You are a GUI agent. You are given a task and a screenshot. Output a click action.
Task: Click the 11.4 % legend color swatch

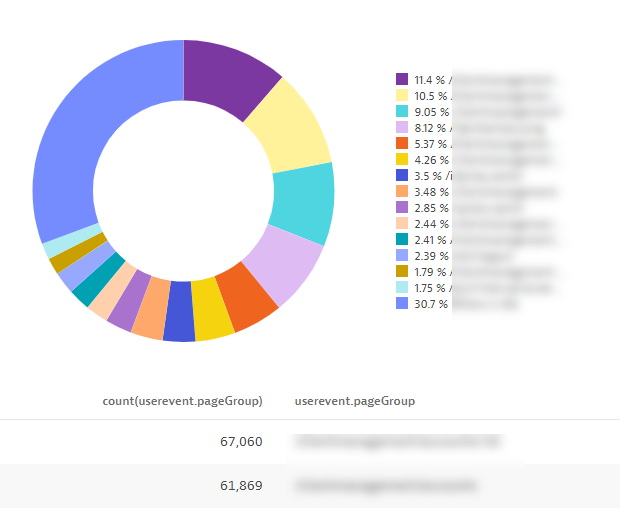(402, 79)
